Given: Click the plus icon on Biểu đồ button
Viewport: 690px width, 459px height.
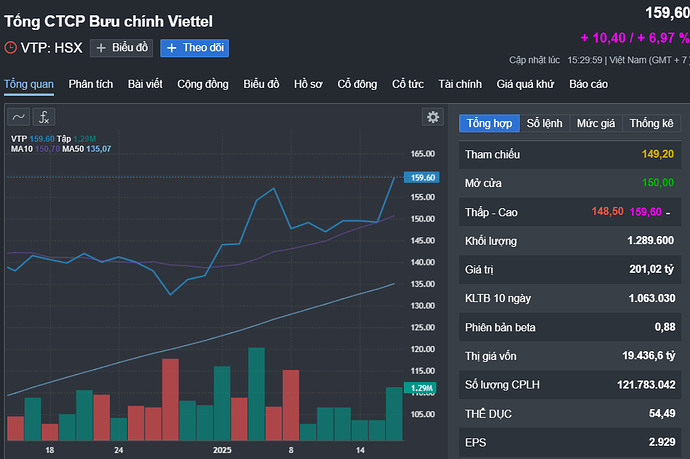Looking at the screenshot, I should 101,47.
